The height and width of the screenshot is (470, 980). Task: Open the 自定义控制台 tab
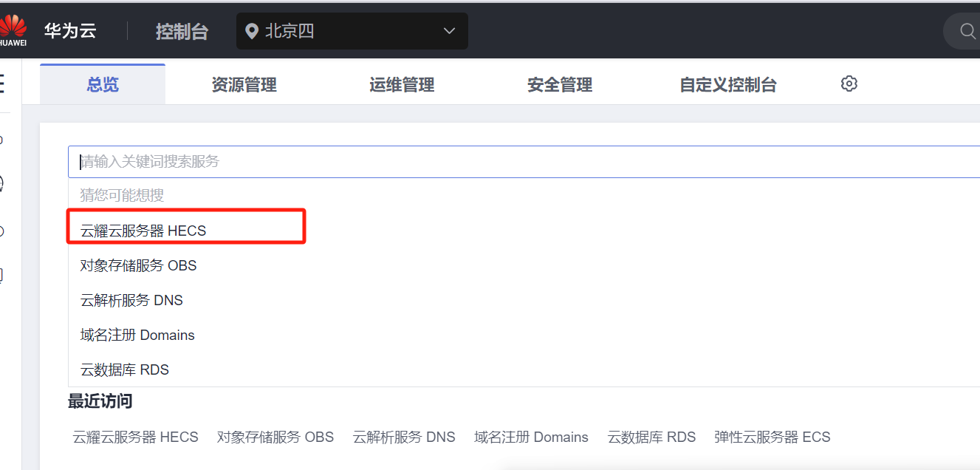(728, 85)
